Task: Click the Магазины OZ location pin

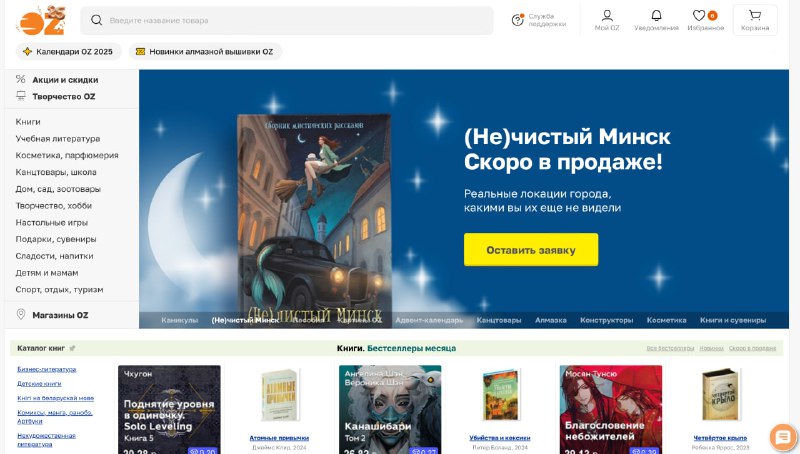Action: coord(21,315)
